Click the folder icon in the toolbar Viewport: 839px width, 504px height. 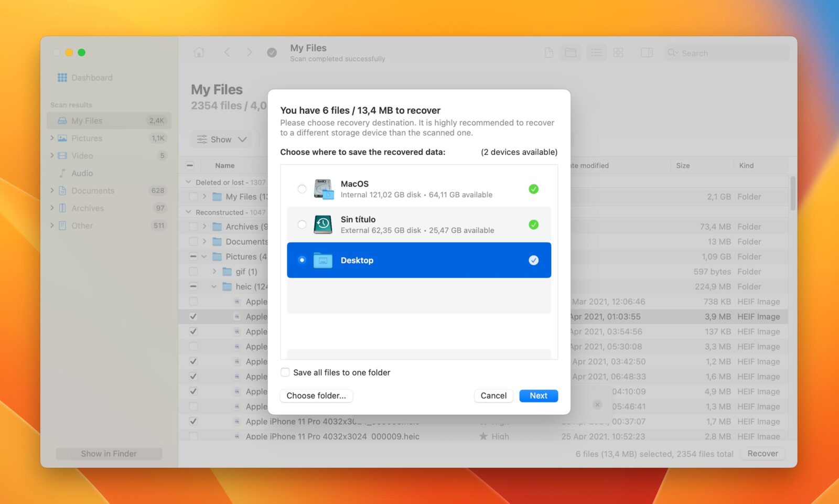coord(571,52)
